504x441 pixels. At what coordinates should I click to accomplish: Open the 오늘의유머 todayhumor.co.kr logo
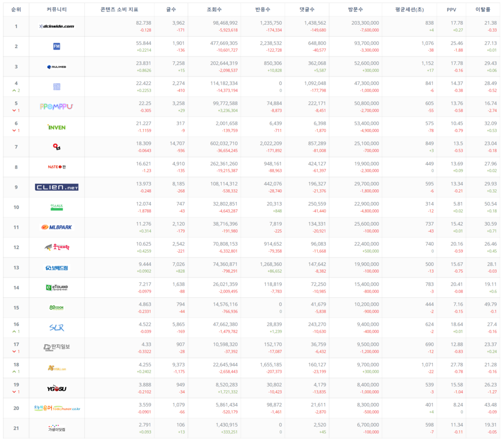tap(57, 408)
